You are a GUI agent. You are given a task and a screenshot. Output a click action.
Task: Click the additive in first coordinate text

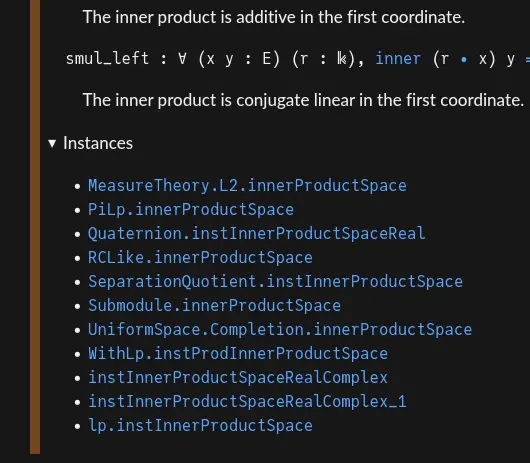pos(274,17)
